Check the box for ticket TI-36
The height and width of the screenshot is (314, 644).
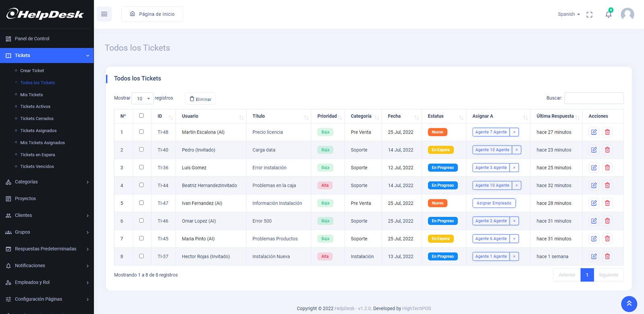coord(141,167)
